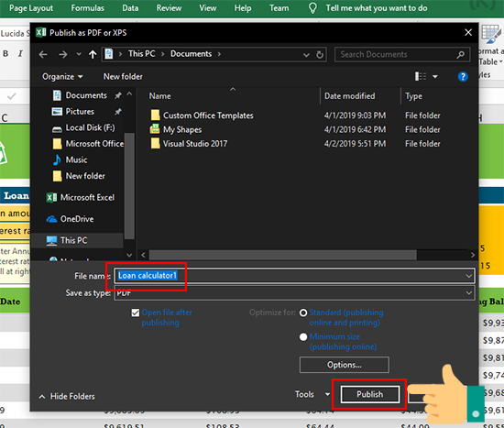
Task: Select the Visual Studio 2017 folder
Action: 195,143
